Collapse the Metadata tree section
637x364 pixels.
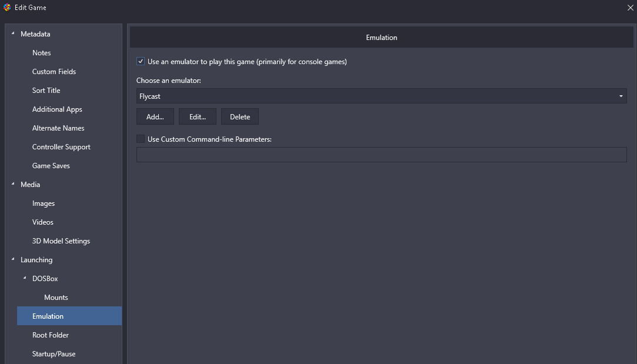13,34
